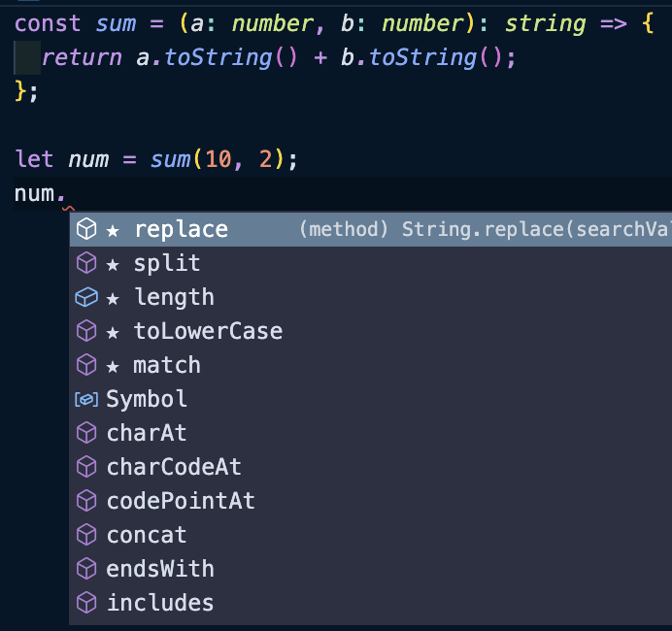Image resolution: width=672 pixels, height=631 pixels.
Task: Click the method icon beside charCodeAt
Action: [x=86, y=467]
